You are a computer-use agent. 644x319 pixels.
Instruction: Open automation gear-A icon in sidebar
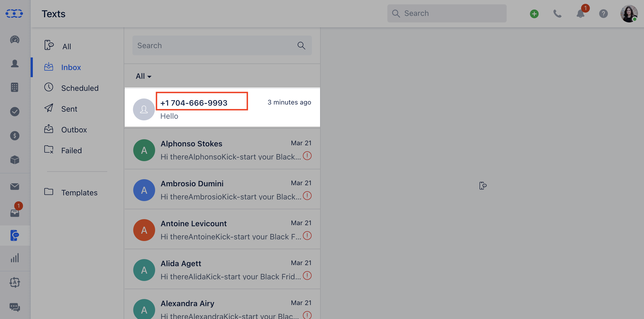[x=15, y=282]
